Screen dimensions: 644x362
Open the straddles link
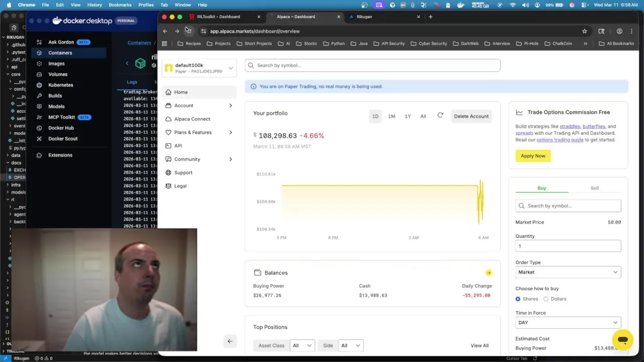[x=570, y=126]
